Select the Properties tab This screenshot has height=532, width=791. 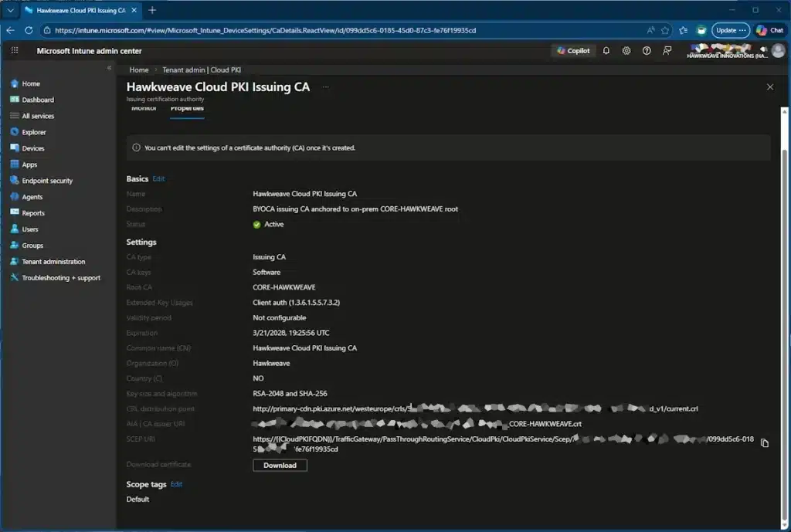[187, 109]
